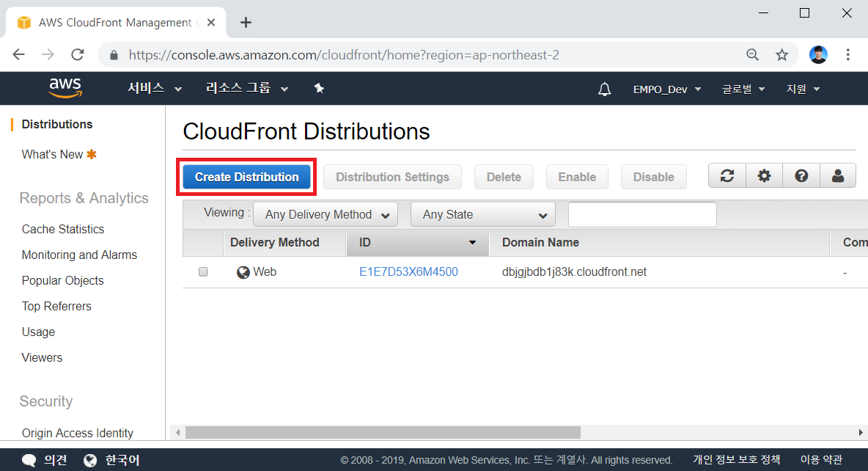Viewport: 868px width, 471px height.
Task: Go to Monitoring and Alarms
Action: 79,255
